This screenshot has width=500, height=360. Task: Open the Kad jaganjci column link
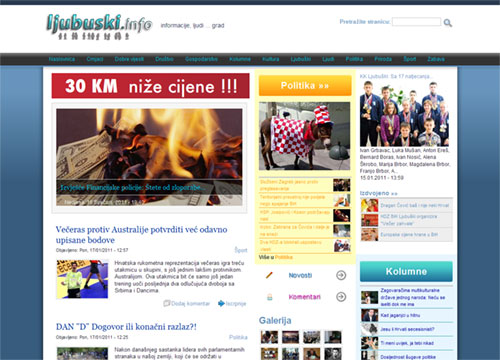click(400, 315)
